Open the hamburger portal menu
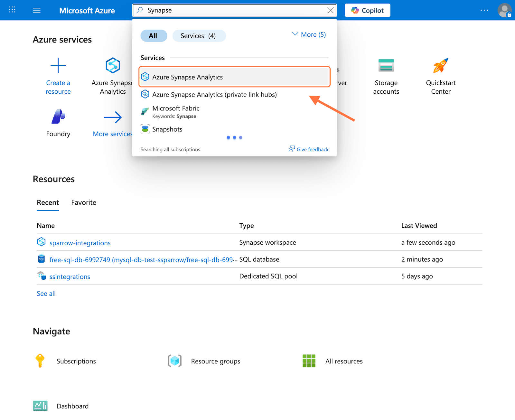This screenshot has width=515, height=420. [37, 10]
